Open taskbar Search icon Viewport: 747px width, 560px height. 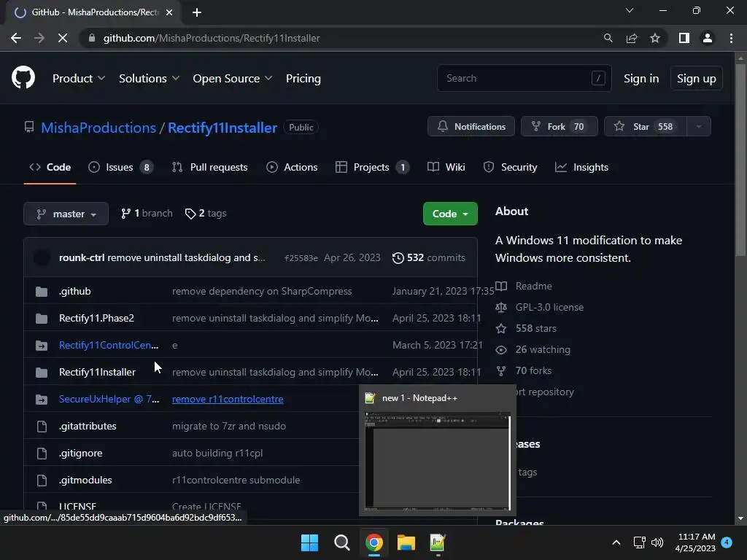pyautogui.click(x=341, y=542)
